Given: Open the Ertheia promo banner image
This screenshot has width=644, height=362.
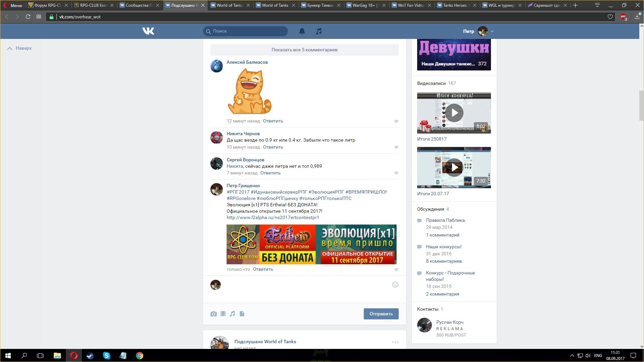Looking at the screenshot, I should click(311, 244).
